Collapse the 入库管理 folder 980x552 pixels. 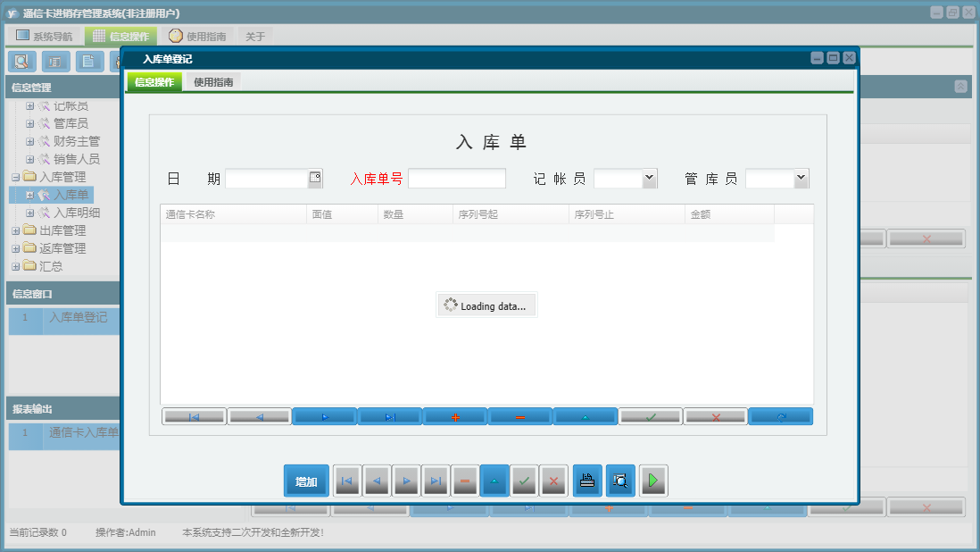16,177
